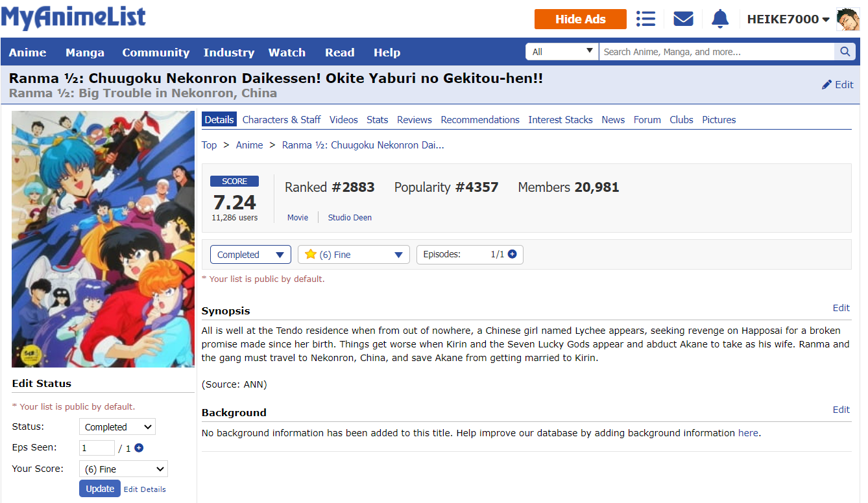Expand the All search category dropdown

click(562, 52)
